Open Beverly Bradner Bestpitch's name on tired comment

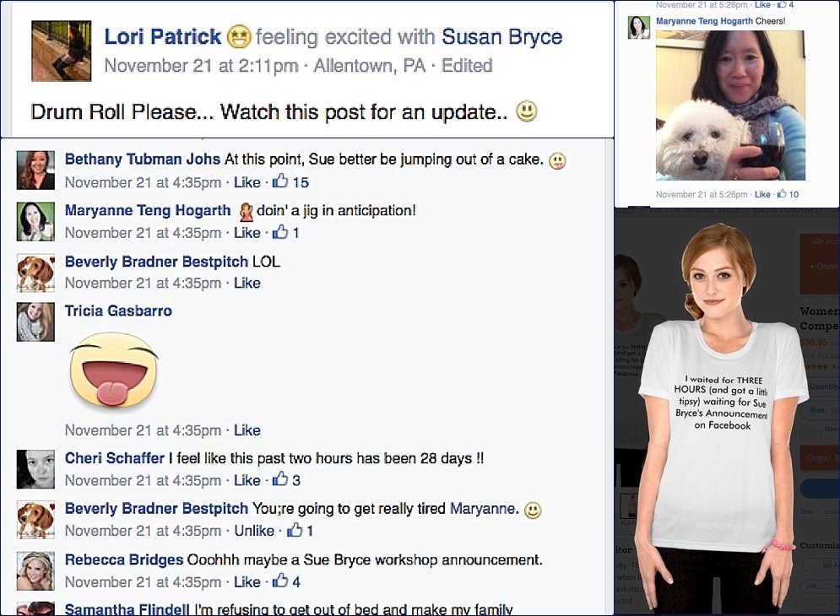156,508
